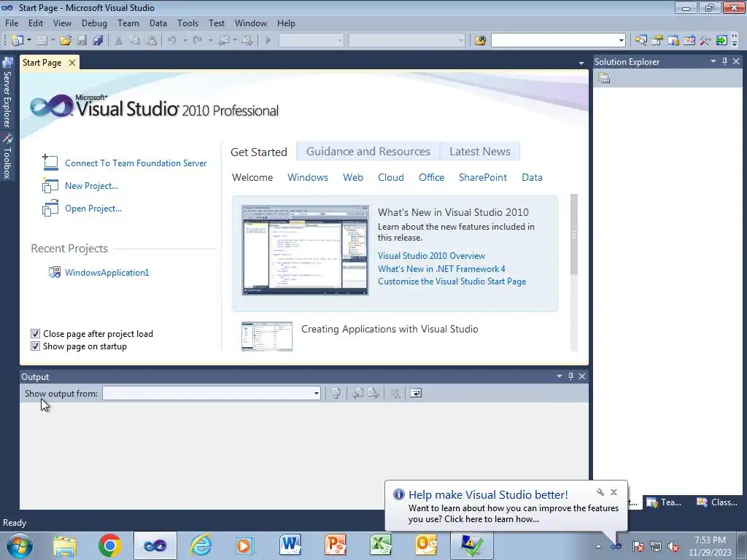Click the Start Page green arrow toolbar icon
Image resolution: width=747 pixels, height=560 pixels.
click(721, 41)
